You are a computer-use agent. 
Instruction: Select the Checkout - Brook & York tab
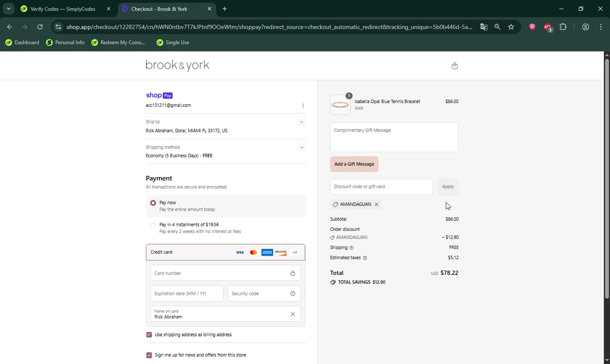159,9
